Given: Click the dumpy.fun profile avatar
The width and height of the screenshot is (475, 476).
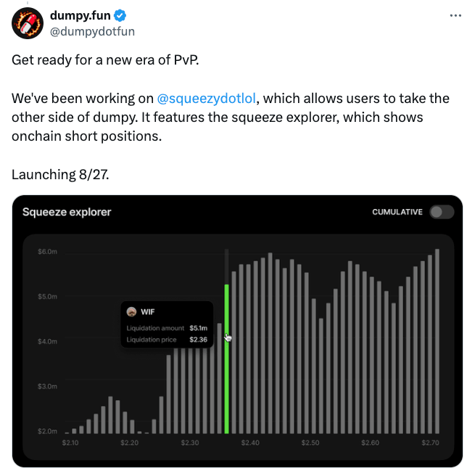Looking at the screenshot, I should tap(28, 23).
